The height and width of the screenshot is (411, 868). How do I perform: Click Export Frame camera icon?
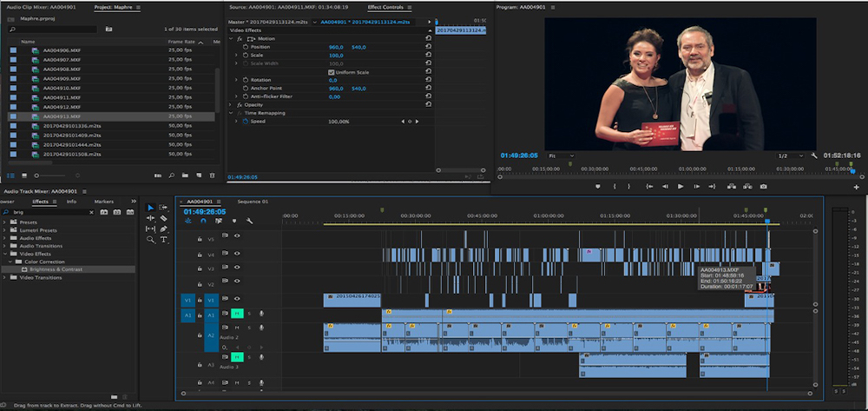click(x=763, y=186)
